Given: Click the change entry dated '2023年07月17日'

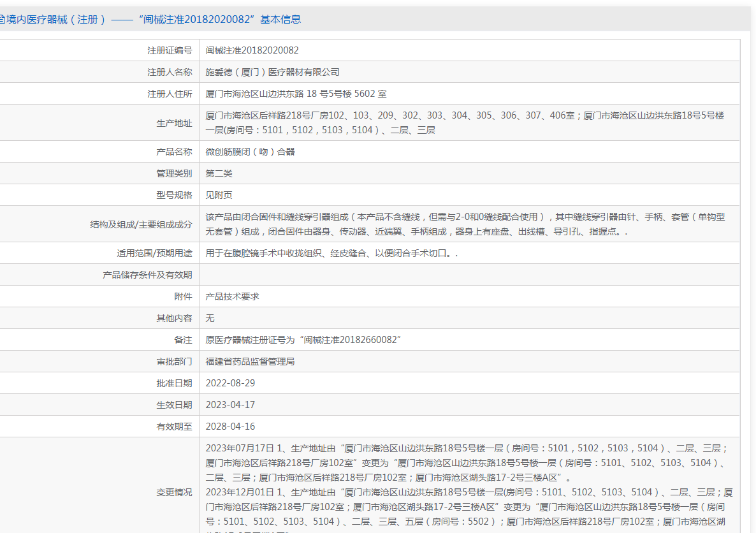Looking at the screenshot, I should [x=467, y=463].
